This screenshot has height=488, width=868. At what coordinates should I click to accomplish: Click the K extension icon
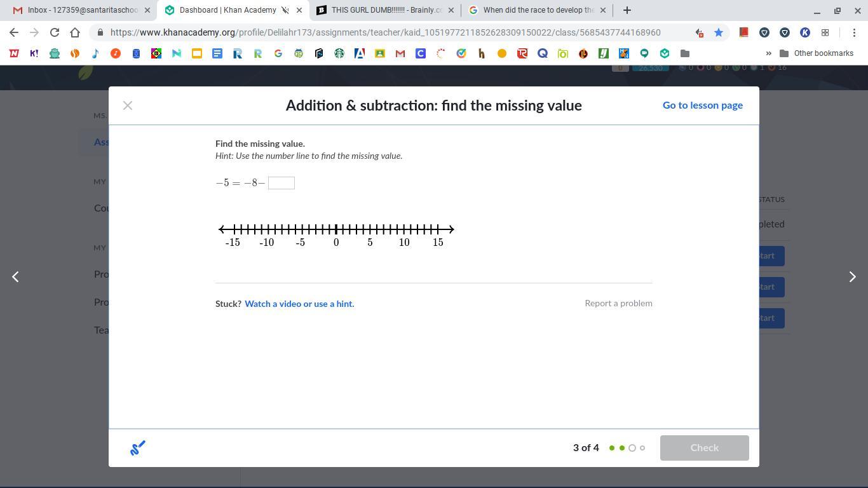click(805, 32)
